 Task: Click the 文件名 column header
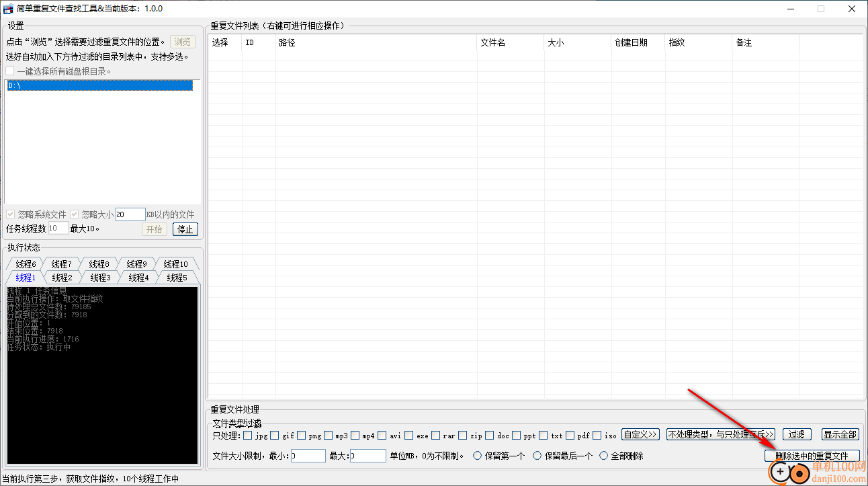tap(511, 42)
